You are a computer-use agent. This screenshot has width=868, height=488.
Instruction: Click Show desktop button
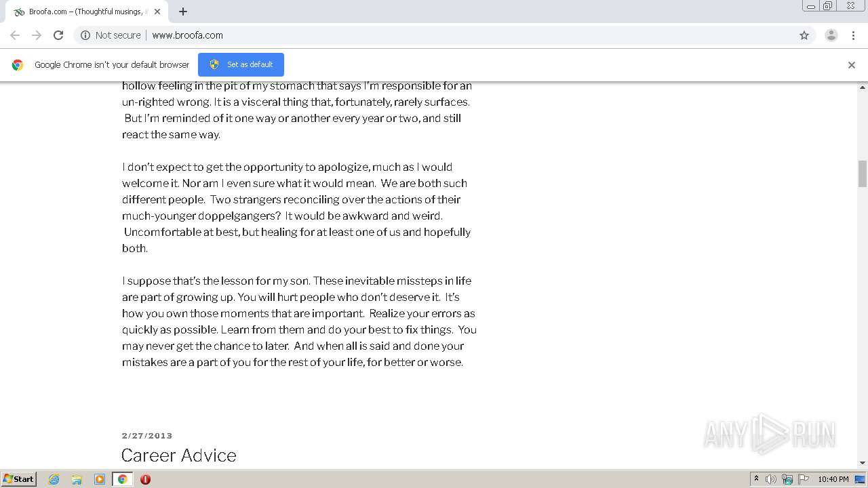pyautogui.click(x=861, y=479)
